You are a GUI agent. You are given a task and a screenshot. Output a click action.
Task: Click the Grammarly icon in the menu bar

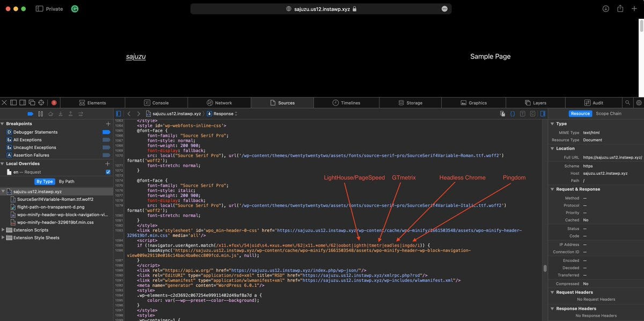[x=75, y=9]
